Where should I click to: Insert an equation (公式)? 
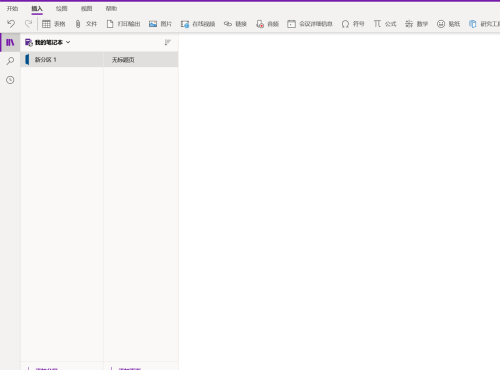[x=385, y=24]
